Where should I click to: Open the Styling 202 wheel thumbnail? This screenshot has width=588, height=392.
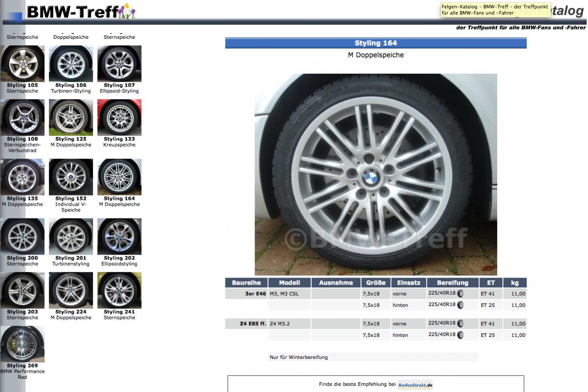coord(120,237)
